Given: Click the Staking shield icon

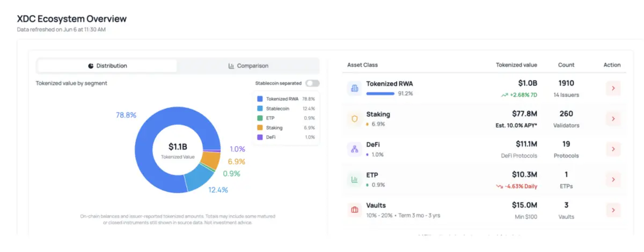Looking at the screenshot, I should [x=354, y=119].
